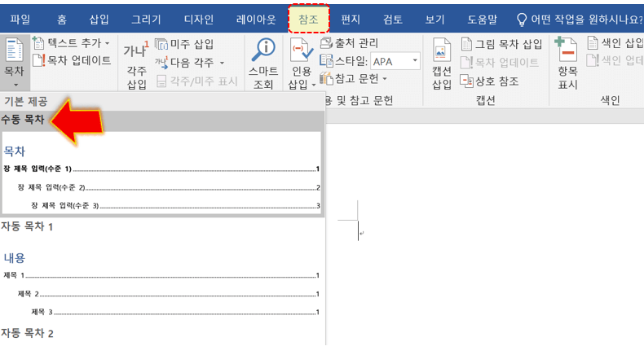644x355 pixels.
Task: Open the 도움말 tab
Action: pos(482,20)
